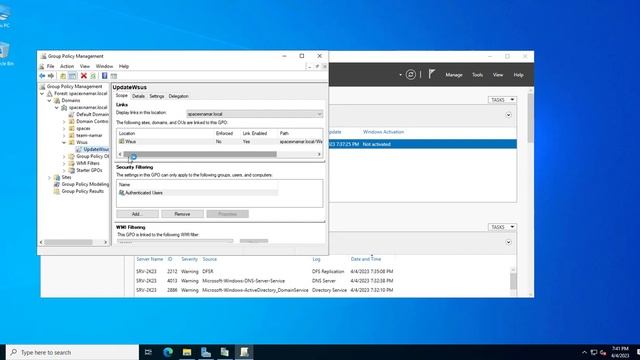Click the show/hide action pane toolbar icon
Viewport: 640px width, 360px height.
click(114, 76)
